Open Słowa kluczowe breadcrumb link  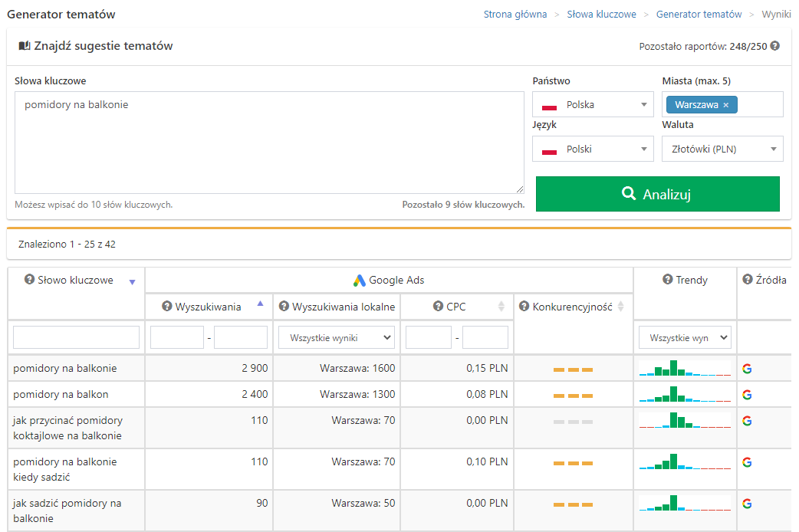(601, 15)
